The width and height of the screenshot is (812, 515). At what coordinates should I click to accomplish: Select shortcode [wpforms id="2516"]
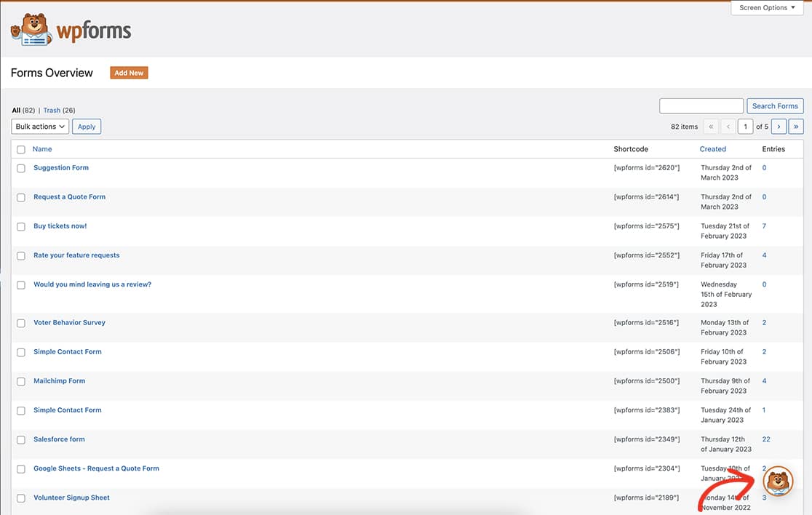point(647,322)
